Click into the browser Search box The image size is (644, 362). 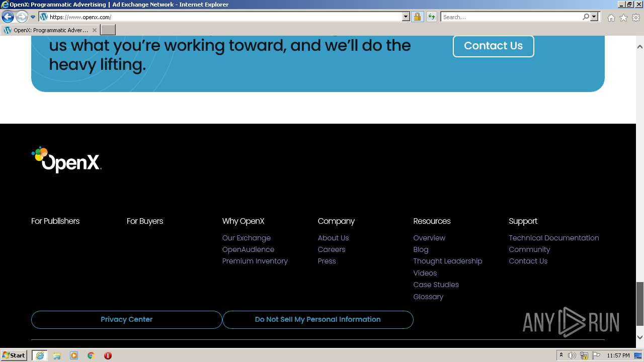click(511, 17)
